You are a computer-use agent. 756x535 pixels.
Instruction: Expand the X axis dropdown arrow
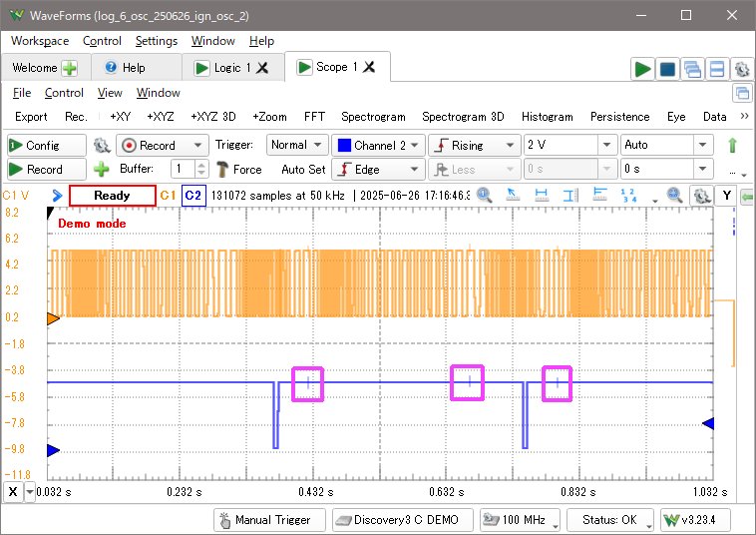(29, 492)
